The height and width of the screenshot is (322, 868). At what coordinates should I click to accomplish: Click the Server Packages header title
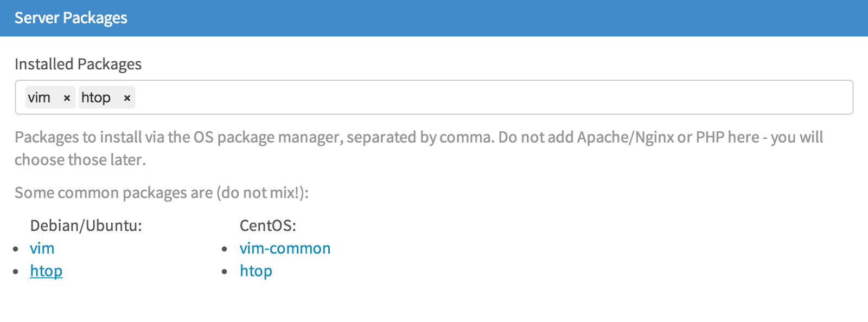71,18
